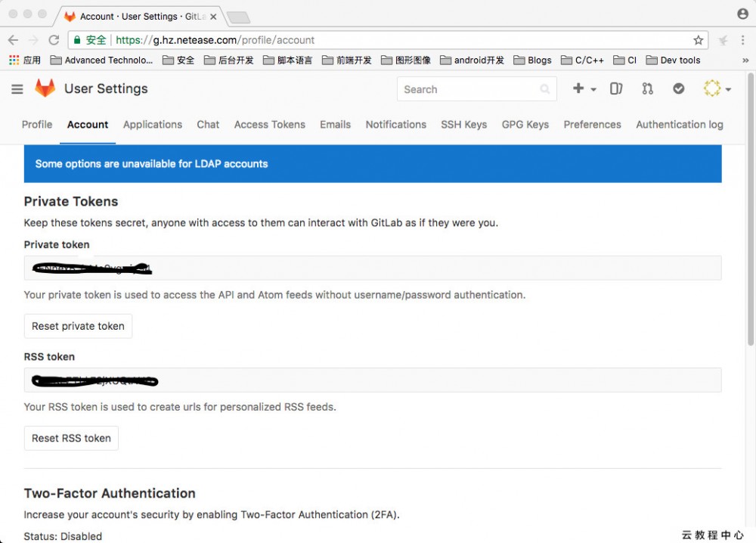Click the Reset private token button
Image resolution: width=756 pixels, height=543 pixels.
(78, 326)
